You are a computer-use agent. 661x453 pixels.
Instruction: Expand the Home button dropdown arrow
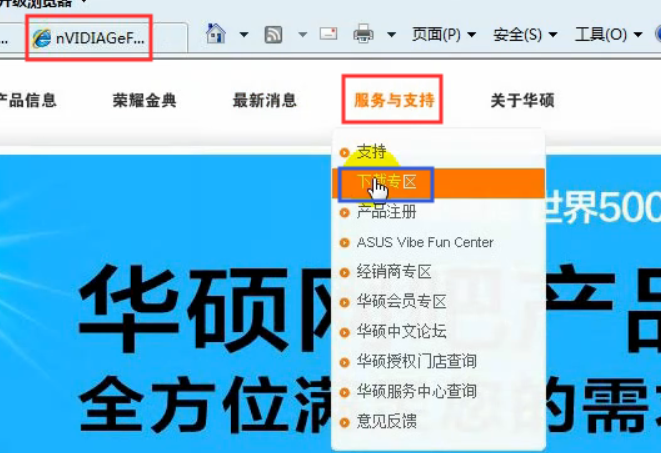243,35
